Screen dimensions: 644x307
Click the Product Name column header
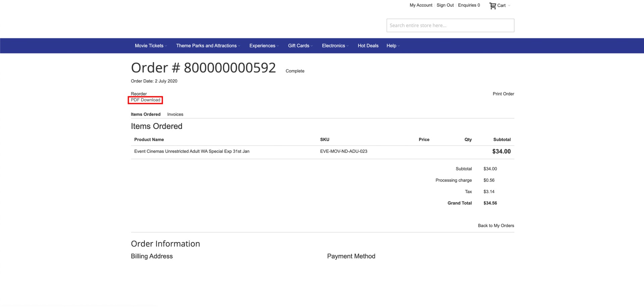pos(149,140)
